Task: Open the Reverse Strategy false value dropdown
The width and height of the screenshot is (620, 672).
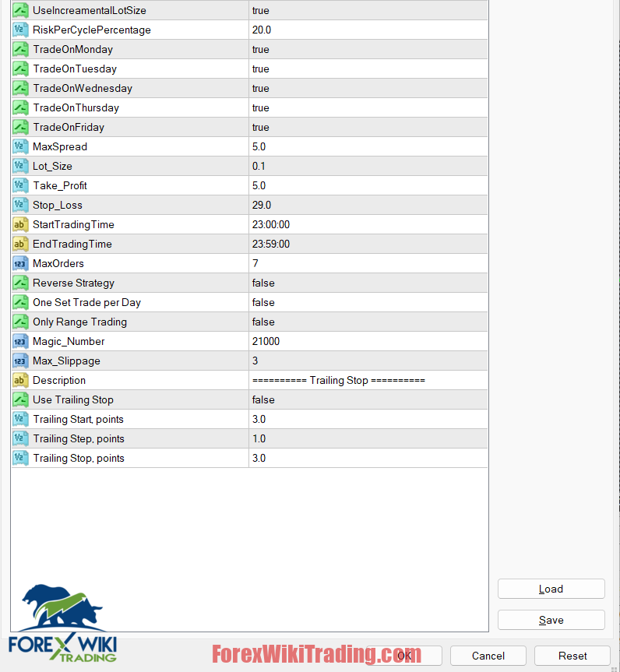Action: click(x=368, y=283)
